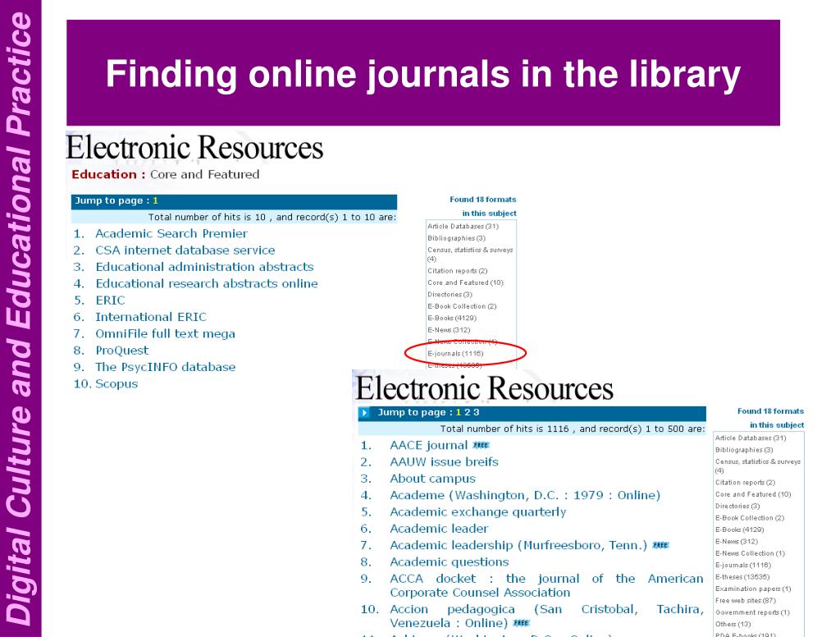This screenshot has width=840, height=637.
Task: Click Core and Featured (10) in lower formats list
Action: tap(753, 494)
